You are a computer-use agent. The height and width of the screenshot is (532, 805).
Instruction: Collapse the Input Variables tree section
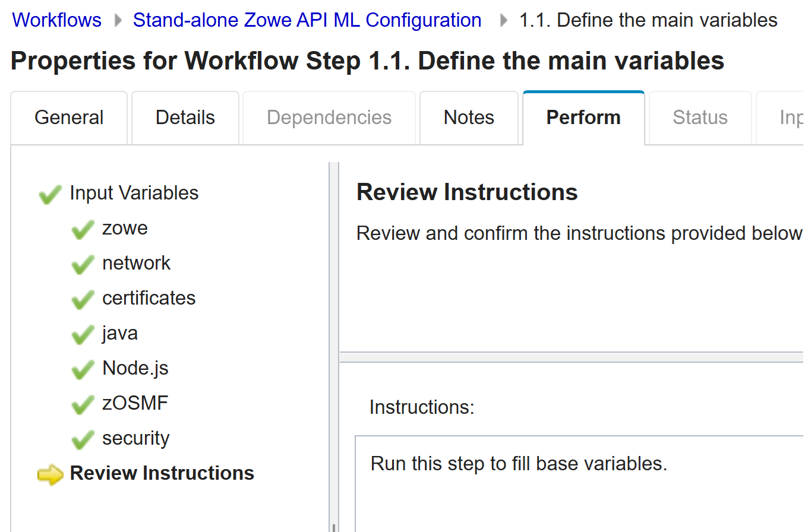point(134,192)
